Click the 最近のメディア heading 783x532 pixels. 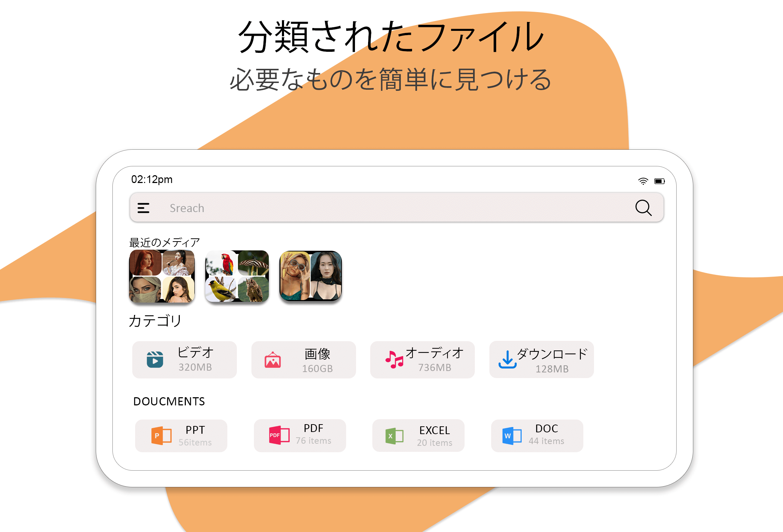pos(165,243)
